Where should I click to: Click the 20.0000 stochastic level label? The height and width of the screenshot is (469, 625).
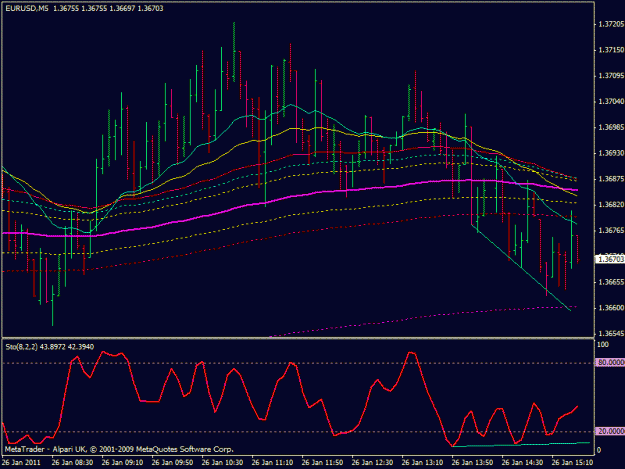click(610, 432)
